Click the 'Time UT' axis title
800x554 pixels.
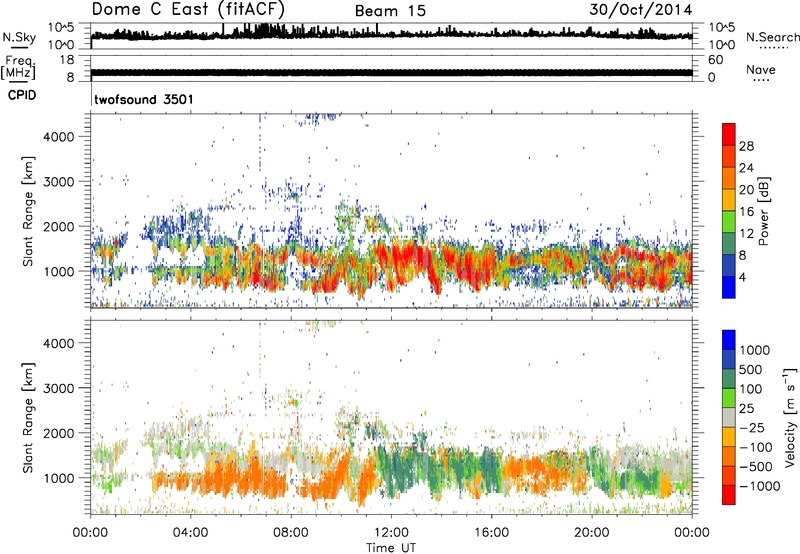tap(391, 548)
